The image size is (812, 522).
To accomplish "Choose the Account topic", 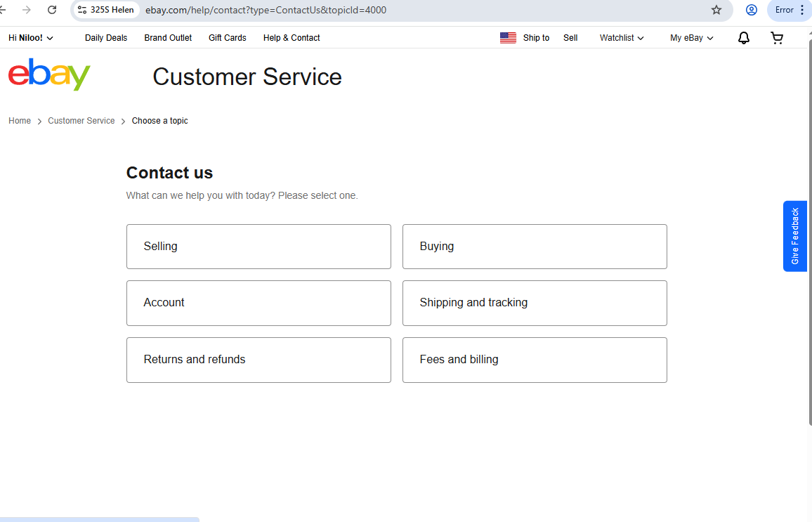I will point(258,303).
